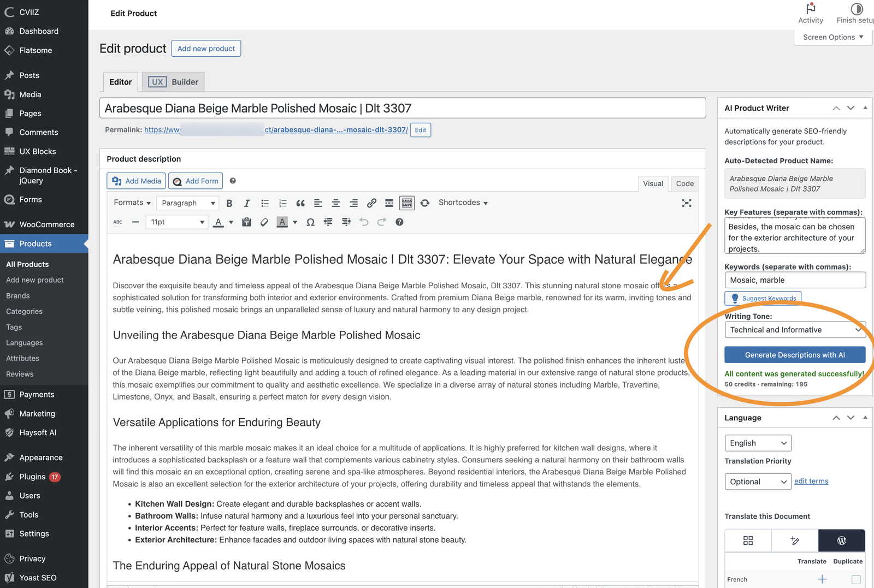874x588 pixels.
Task: Open the Writing Tone dropdown
Action: click(x=795, y=330)
